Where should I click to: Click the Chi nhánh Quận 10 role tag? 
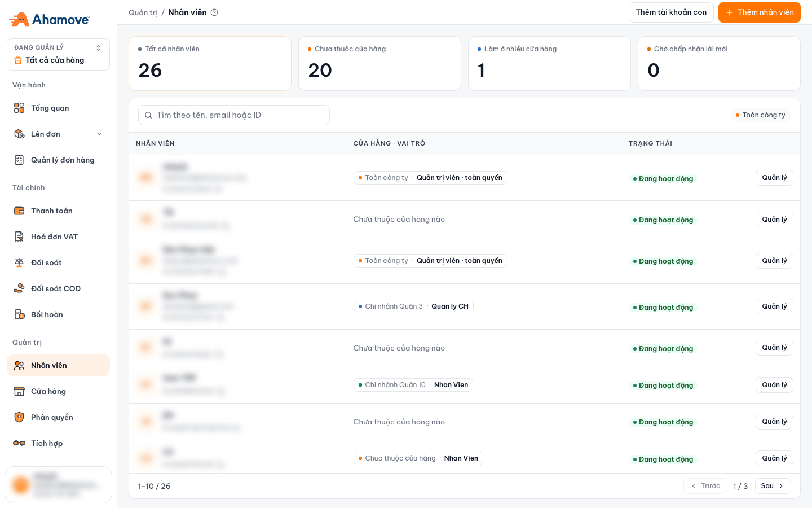[x=413, y=385]
